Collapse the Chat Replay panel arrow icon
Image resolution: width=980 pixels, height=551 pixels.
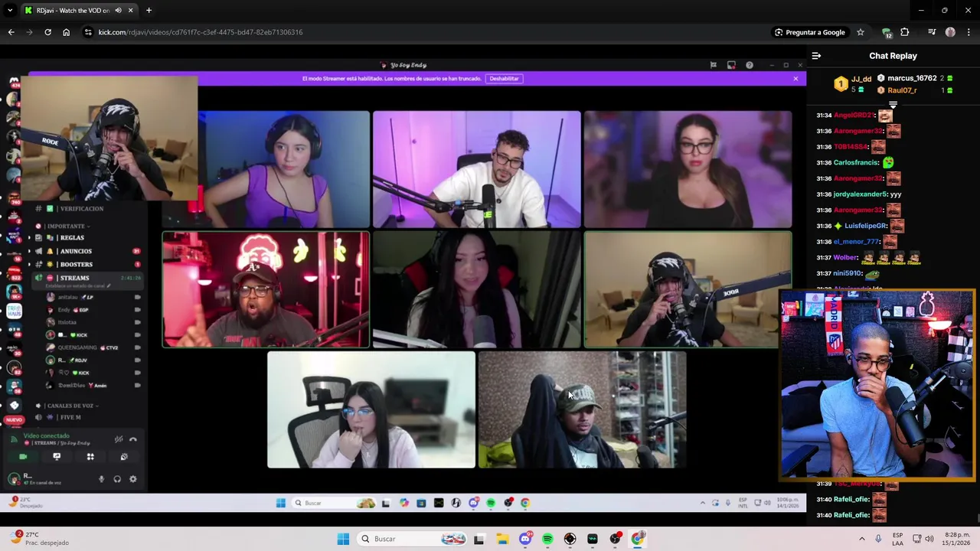coord(816,56)
